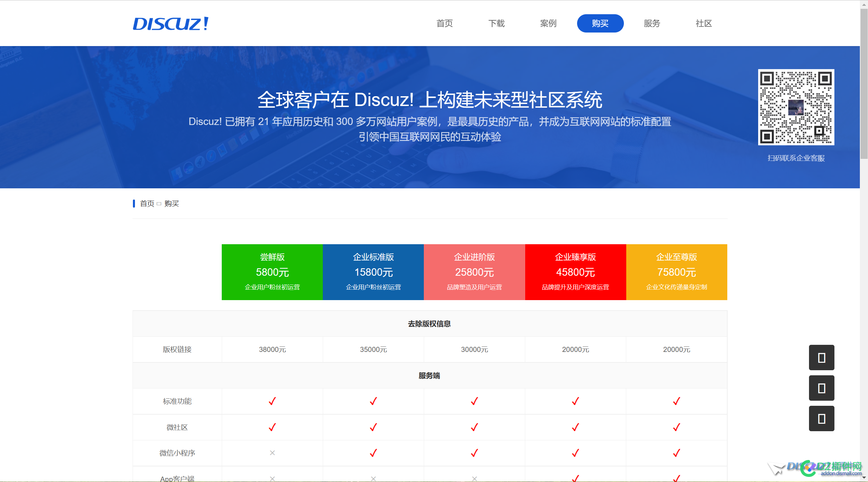Click the customer service QR code
The width and height of the screenshot is (868, 482).
pyautogui.click(x=796, y=107)
